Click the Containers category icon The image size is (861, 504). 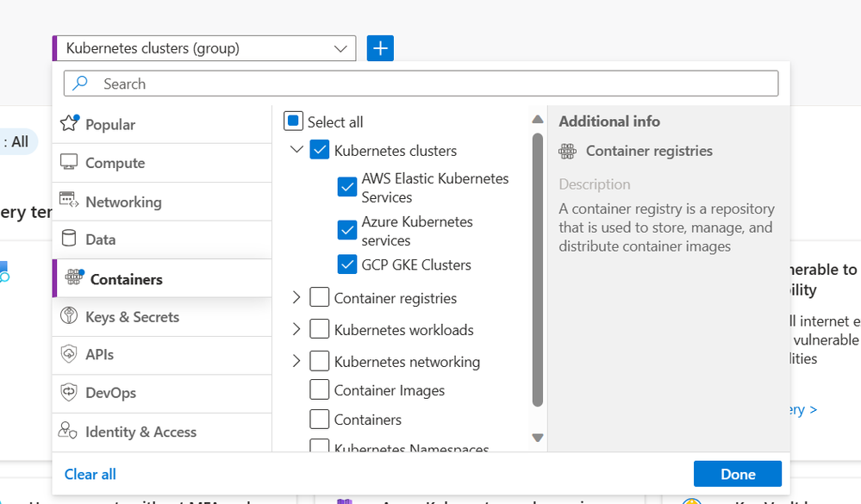click(x=74, y=277)
